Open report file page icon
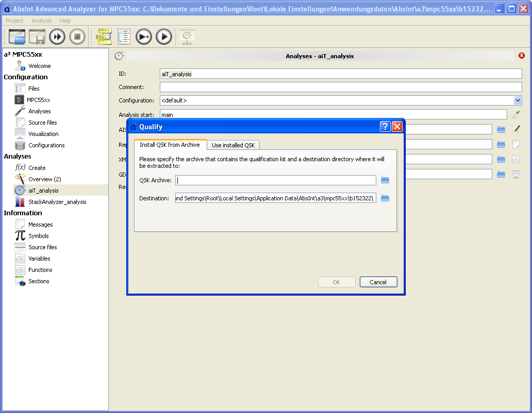This screenshot has height=413, width=532. pyautogui.click(x=516, y=144)
